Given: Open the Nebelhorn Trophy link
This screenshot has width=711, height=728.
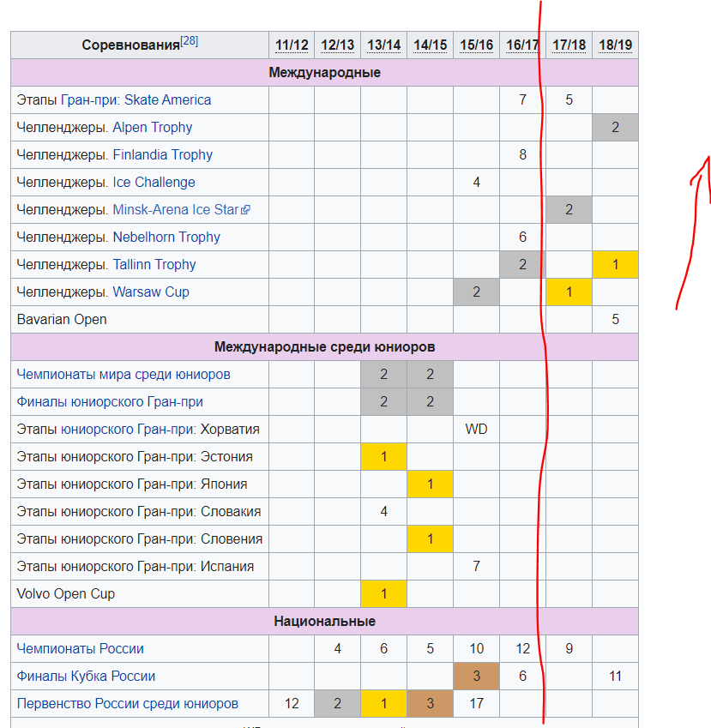Looking at the screenshot, I should point(166,237).
